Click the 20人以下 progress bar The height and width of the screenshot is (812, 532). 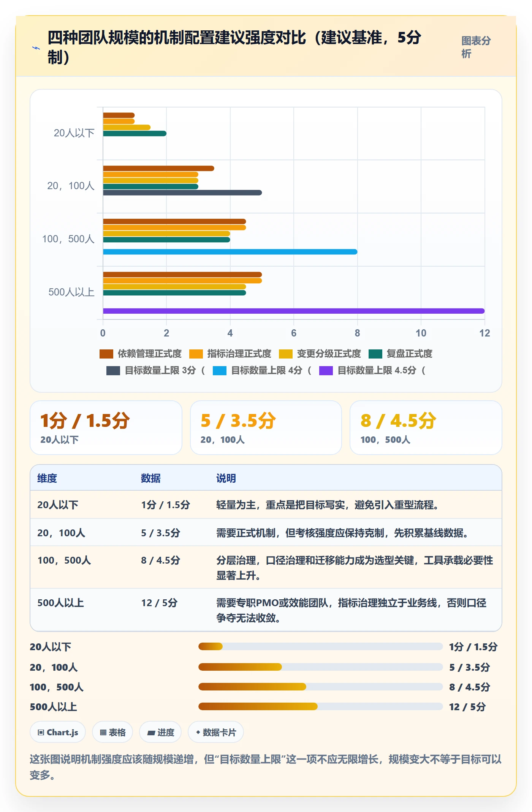pyautogui.click(x=321, y=646)
